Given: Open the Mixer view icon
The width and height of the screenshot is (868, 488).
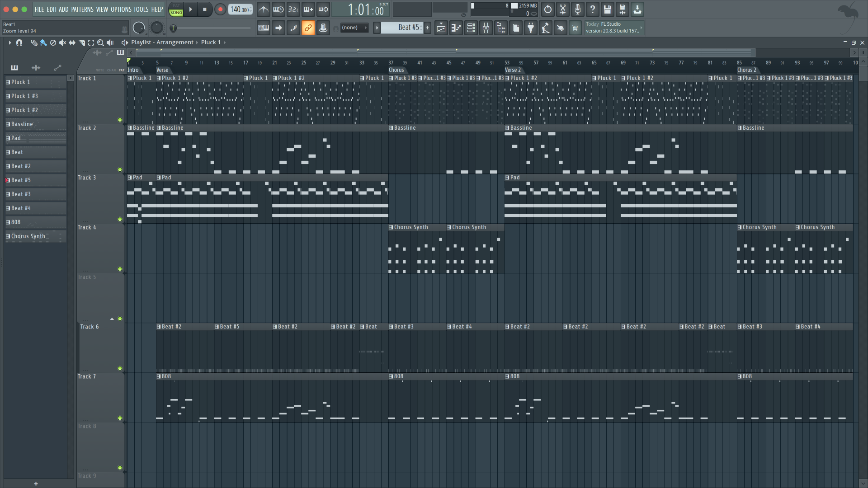Looking at the screenshot, I should click(x=486, y=28).
